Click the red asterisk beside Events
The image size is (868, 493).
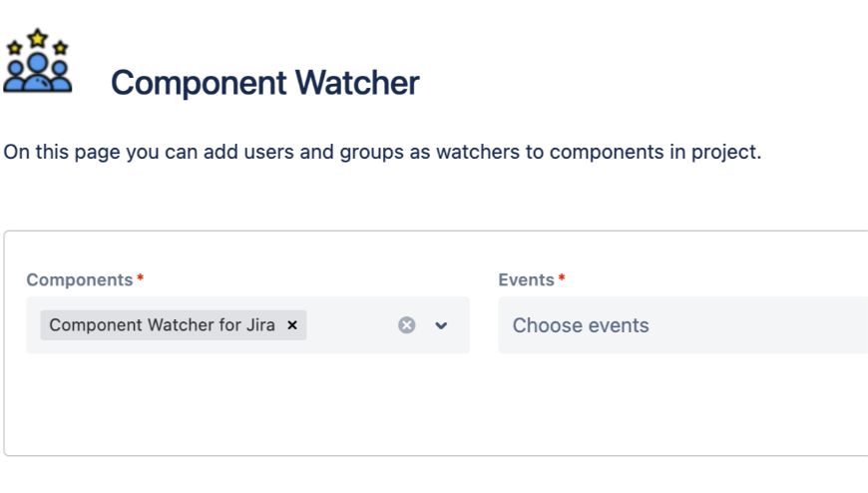tap(563, 278)
